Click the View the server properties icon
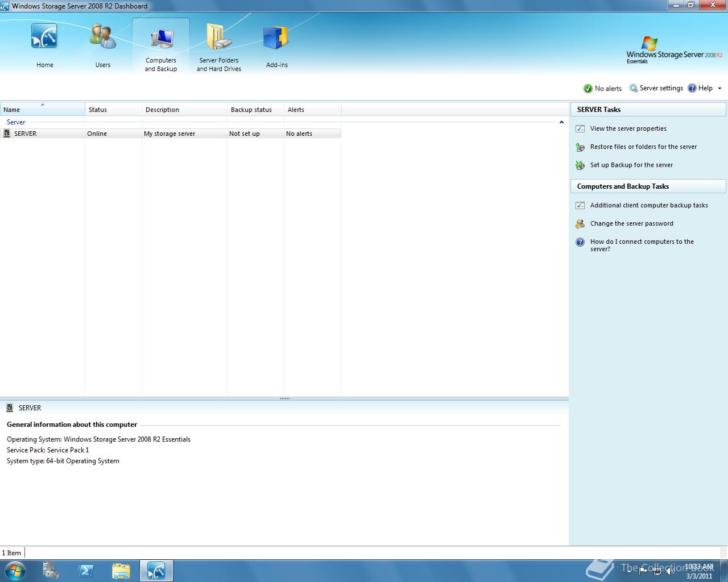This screenshot has height=582, width=728. [580, 129]
